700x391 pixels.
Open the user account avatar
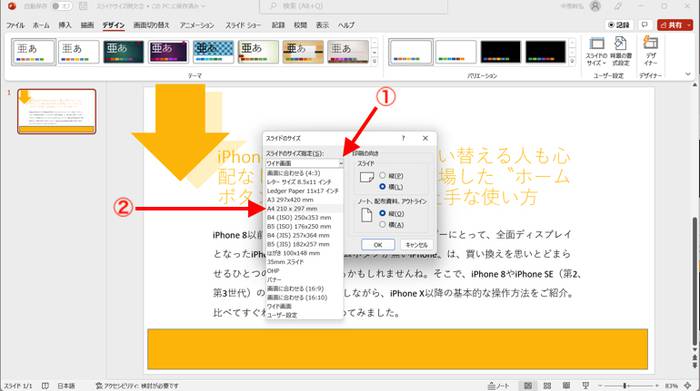pyautogui.click(x=595, y=6)
